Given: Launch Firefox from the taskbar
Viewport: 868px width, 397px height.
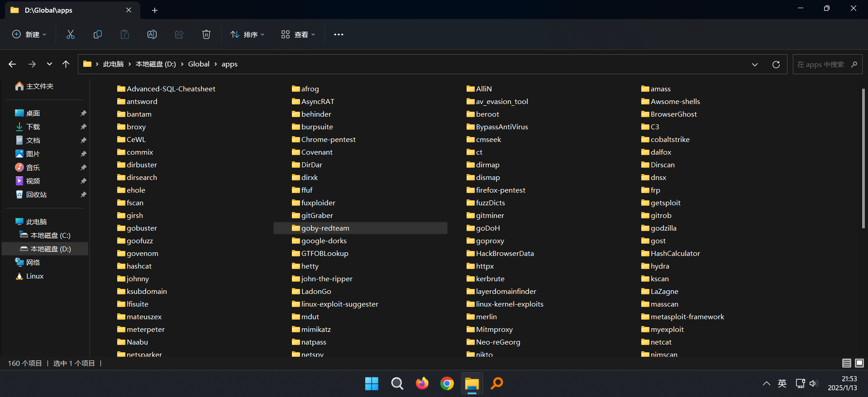Looking at the screenshot, I should pos(422,383).
